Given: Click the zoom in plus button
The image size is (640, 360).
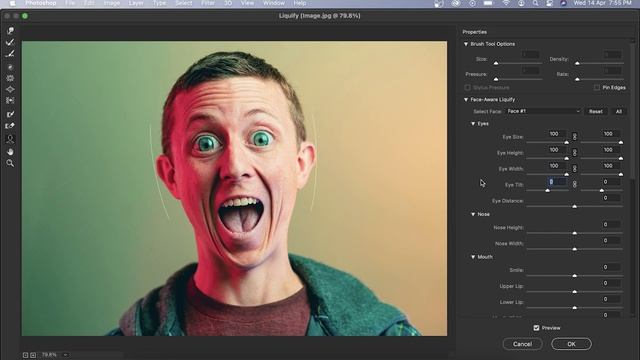Looking at the screenshot, I should coord(33,355).
